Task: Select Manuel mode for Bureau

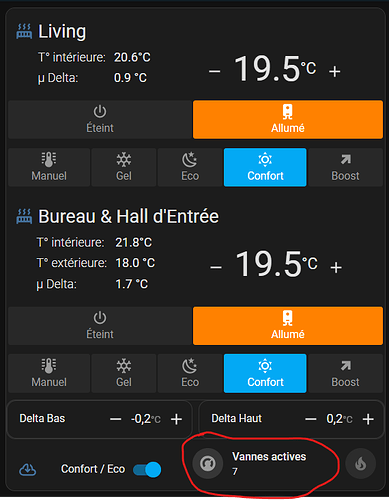Action: click(49, 373)
